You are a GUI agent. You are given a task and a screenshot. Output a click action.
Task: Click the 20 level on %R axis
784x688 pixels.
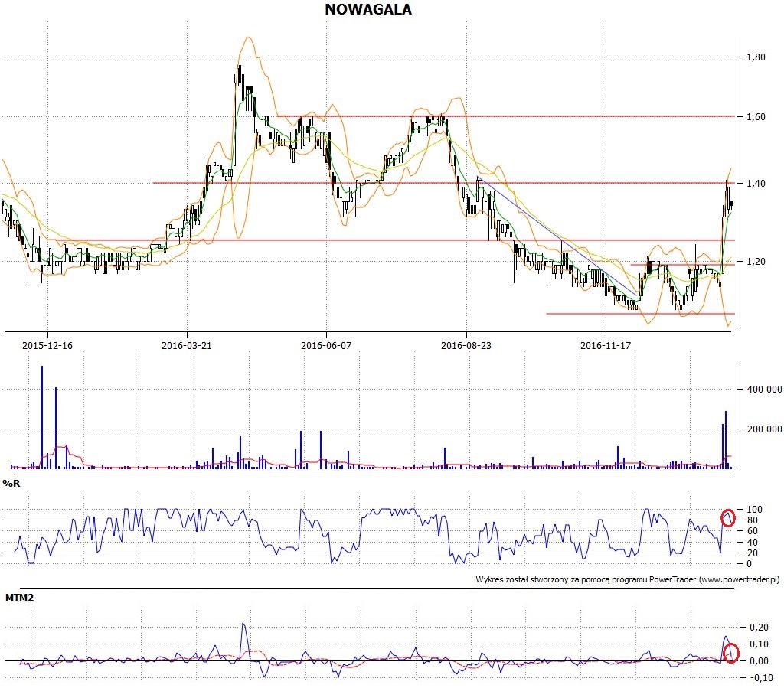(x=752, y=553)
